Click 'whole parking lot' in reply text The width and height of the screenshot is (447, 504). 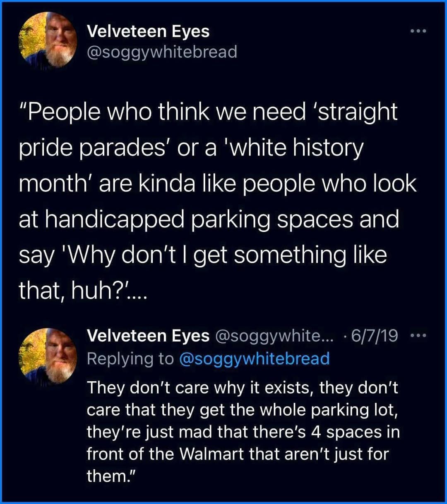[x=314, y=410]
